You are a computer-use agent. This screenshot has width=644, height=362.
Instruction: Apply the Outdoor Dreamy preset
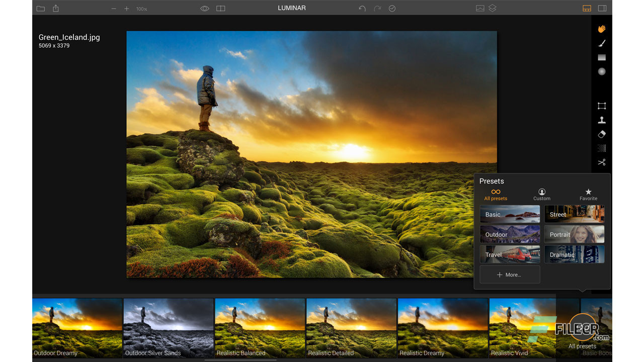tap(77, 328)
